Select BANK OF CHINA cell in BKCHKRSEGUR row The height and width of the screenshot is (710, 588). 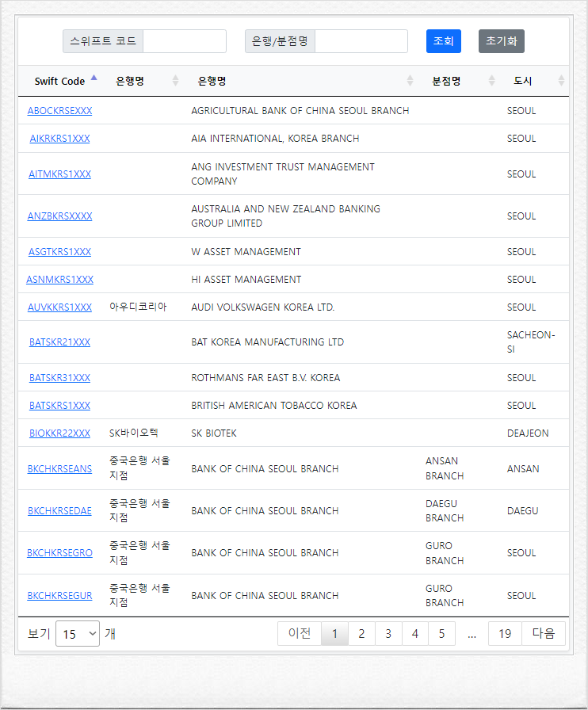(265, 595)
